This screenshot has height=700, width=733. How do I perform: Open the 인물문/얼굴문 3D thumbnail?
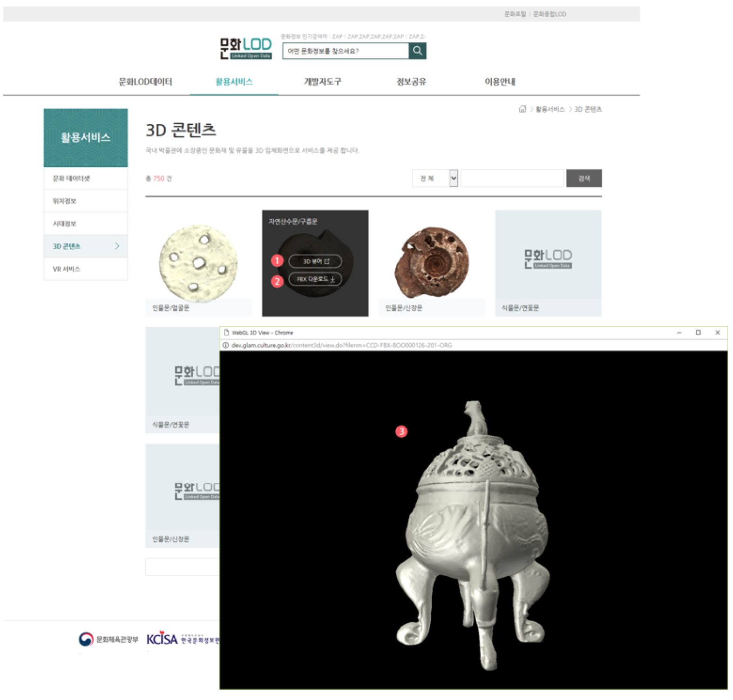(199, 263)
